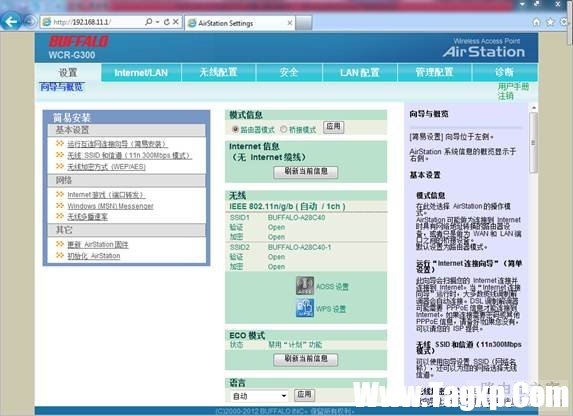Image resolution: width=573 pixels, height=416 pixels.
Task: Click the favorites star icon
Action: [x=550, y=22]
